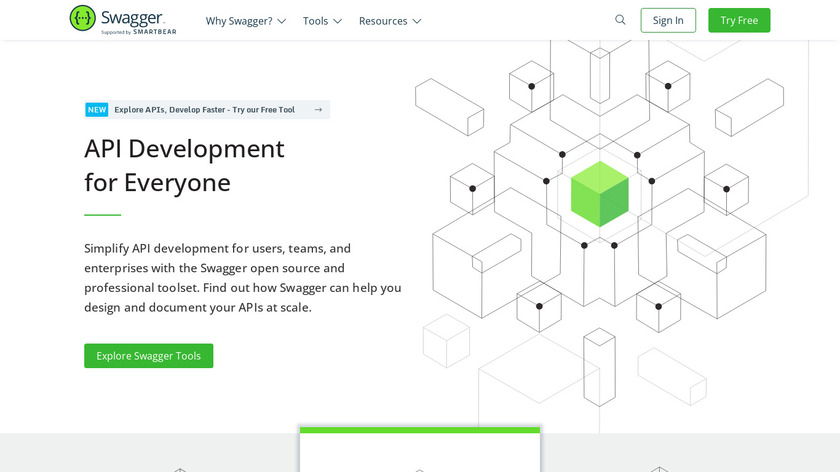This screenshot has width=840, height=472.
Task: Open the Why Swagger? menu
Action: (246, 21)
